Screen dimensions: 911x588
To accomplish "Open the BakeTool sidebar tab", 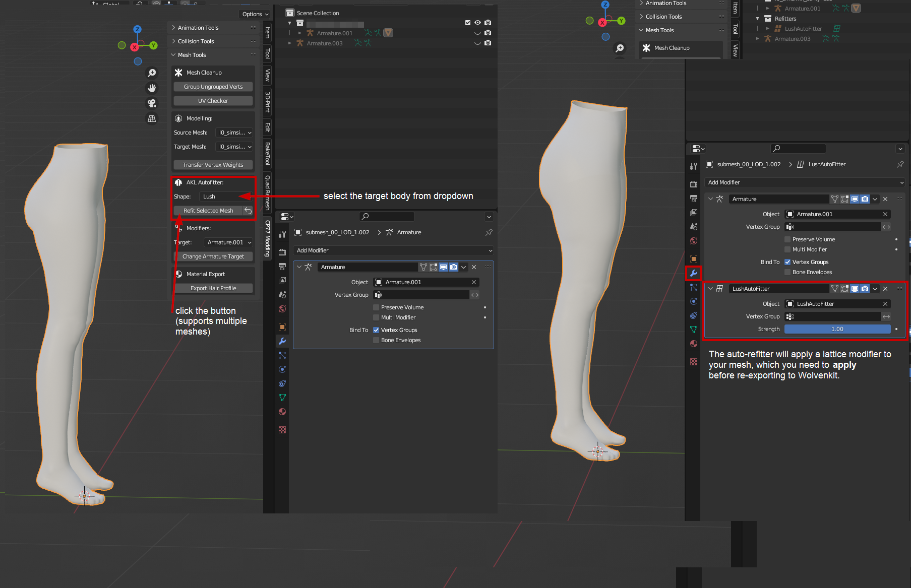I will pos(268,154).
